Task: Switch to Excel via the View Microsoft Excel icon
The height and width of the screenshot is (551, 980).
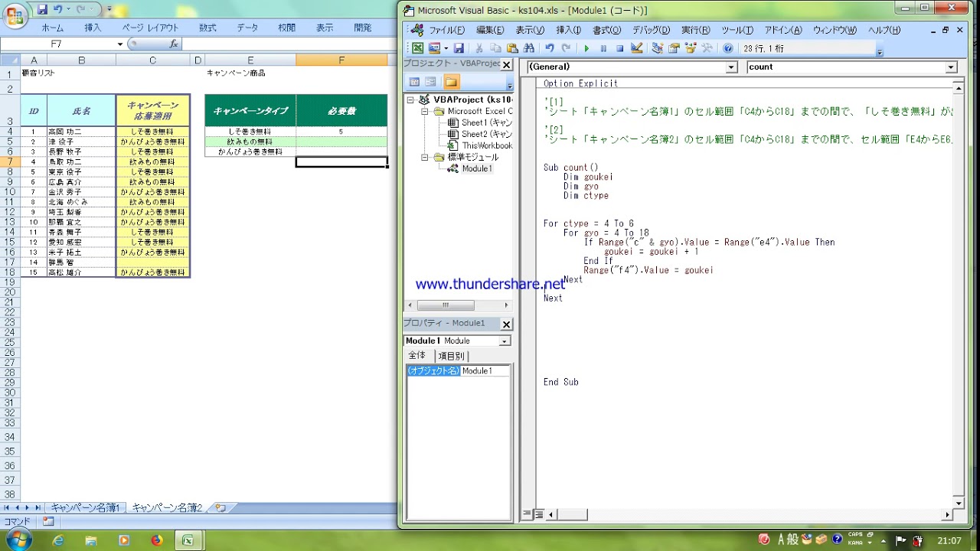Action: click(417, 48)
